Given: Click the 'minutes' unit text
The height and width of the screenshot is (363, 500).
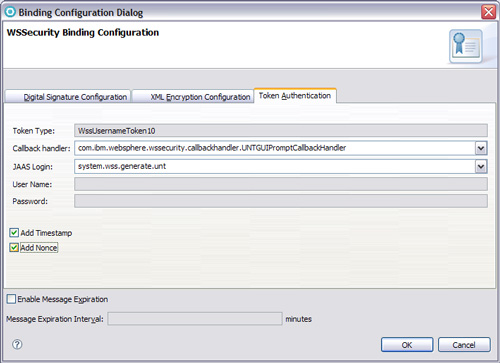Looking at the screenshot, I should [x=298, y=319].
